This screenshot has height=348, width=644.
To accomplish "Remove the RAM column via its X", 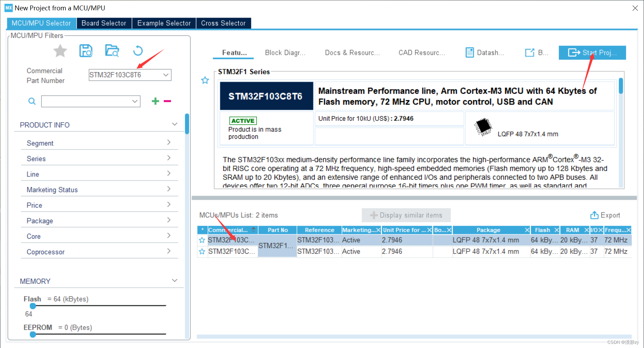I will point(586,230).
